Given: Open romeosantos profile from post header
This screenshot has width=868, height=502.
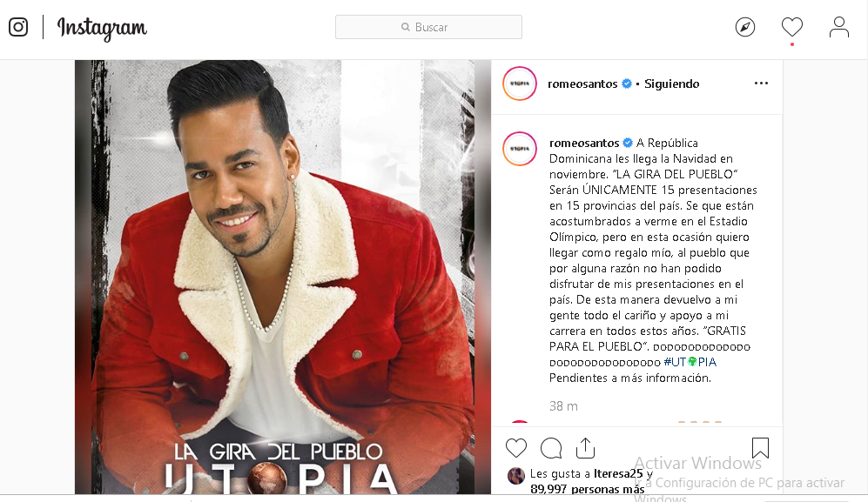Looking at the screenshot, I should [582, 84].
